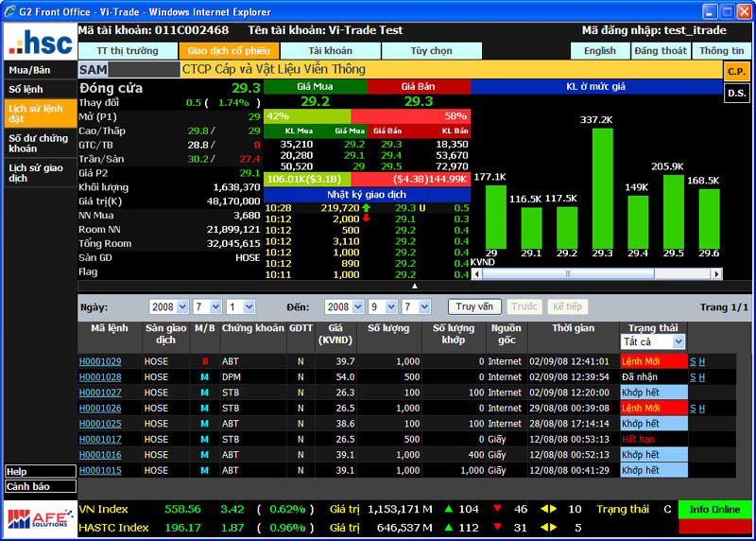Click the S link for order H0001029
756x541 pixels.
tap(692, 361)
